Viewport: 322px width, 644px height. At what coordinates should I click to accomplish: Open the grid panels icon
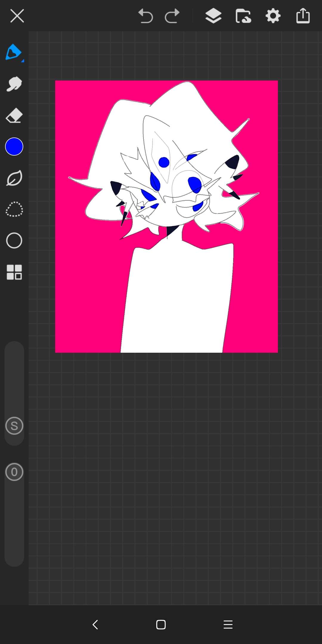[14, 272]
